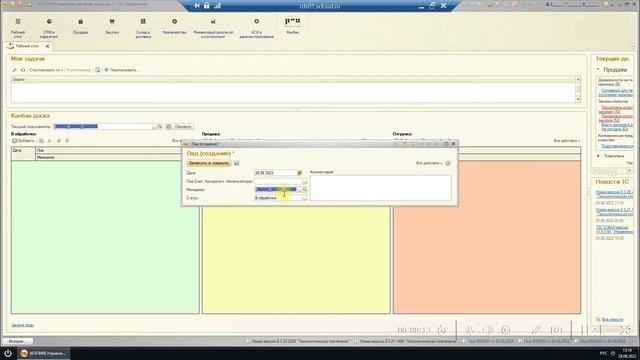Image resolution: width=640 pixels, height=360 pixels.
Task: Click the edit pencil icon in Мои задачи
Action: tap(15, 70)
